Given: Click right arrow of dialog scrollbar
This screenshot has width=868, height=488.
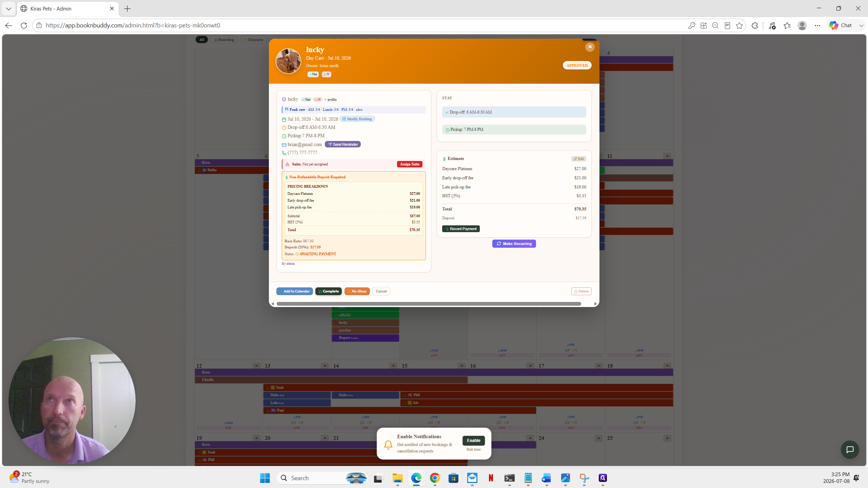Looking at the screenshot, I should 595,304.
